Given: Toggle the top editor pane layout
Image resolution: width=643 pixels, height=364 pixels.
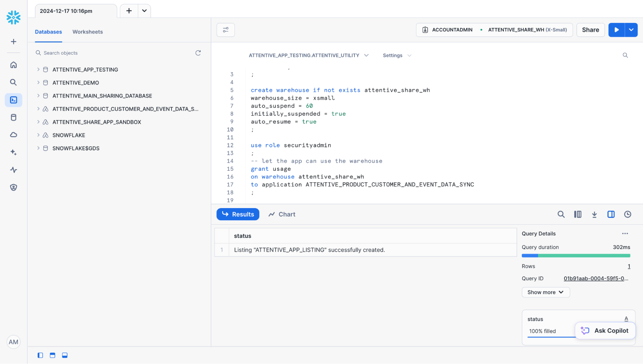Looking at the screenshot, I should [x=52, y=355].
